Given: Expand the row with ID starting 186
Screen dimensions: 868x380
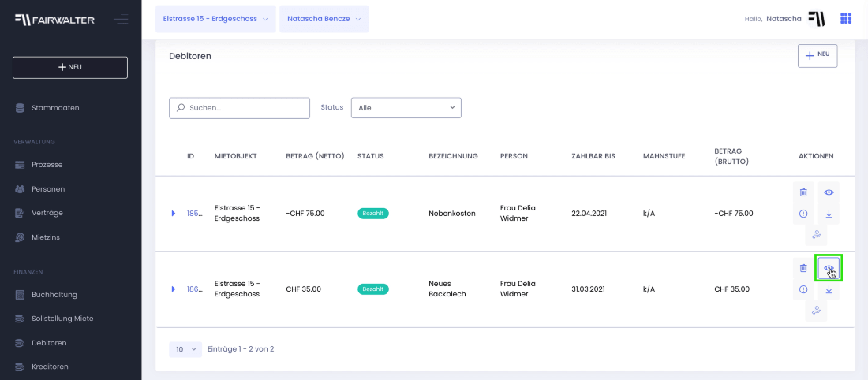Looking at the screenshot, I should (174, 289).
